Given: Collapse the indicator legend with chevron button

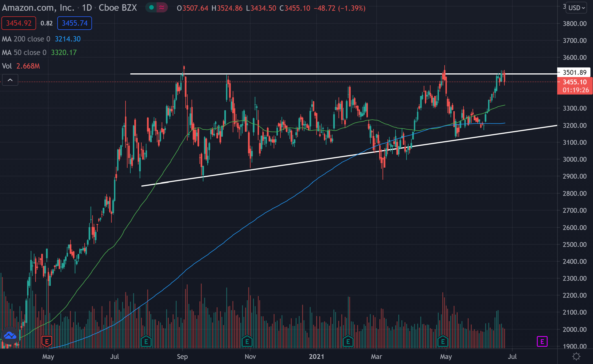Looking at the screenshot, I should 10,80.
